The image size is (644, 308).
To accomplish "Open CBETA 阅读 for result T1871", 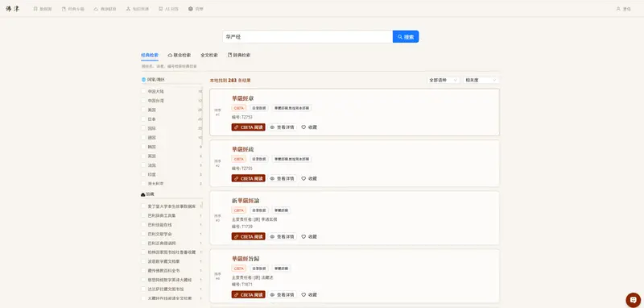I will click(x=249, y=295).
